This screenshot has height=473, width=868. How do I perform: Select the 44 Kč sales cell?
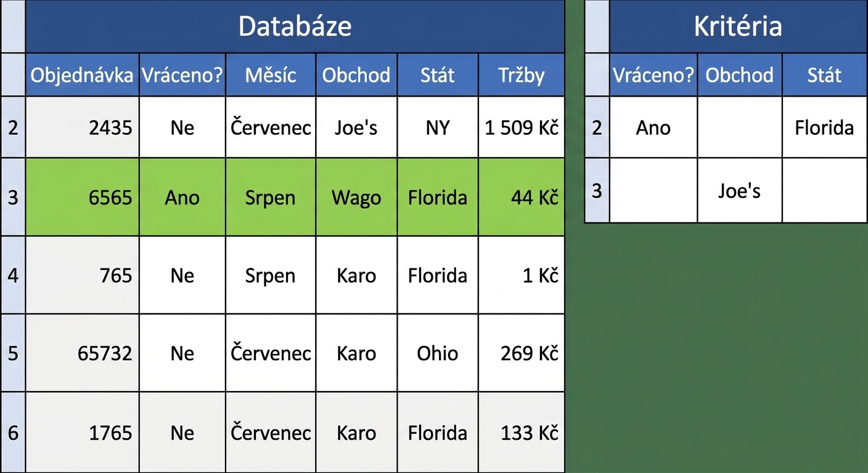(522, 197)
